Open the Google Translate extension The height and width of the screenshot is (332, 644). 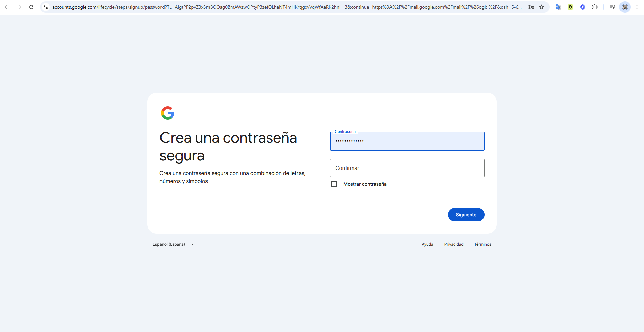pyautogui.click(x=558, y=7)
